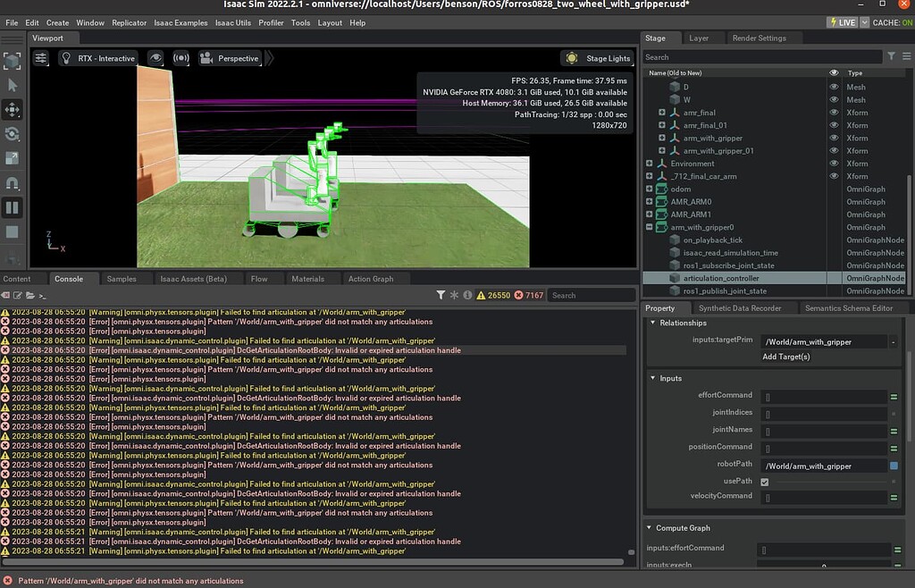The height and width of the screenshot is (588, 915).
Task: Enable the Snap magnet tool
Action: [12, 184]
